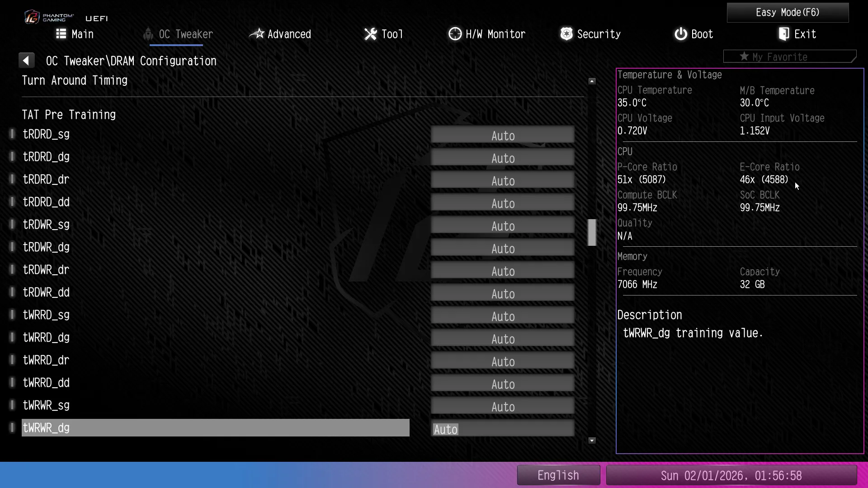Screen dimensions: 868x488
Task: Open the H/W Monitor tab
Action: click(495, 34)
